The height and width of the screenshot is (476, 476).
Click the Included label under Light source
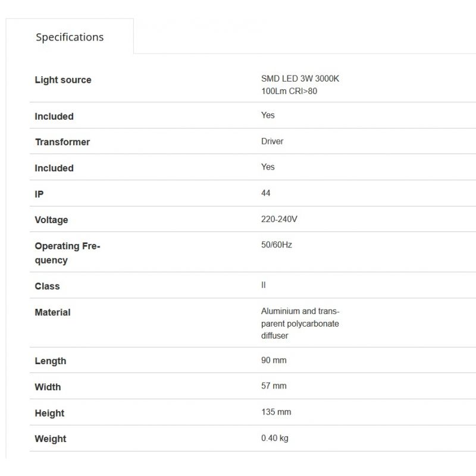[x=54, y=117]
